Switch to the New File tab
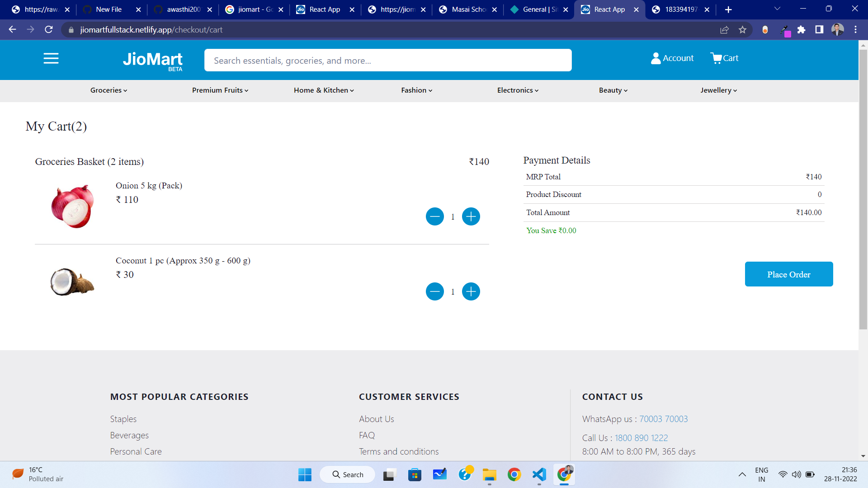Screen dimensions: 868x488 pyautogui.click(x=111, y=9)
